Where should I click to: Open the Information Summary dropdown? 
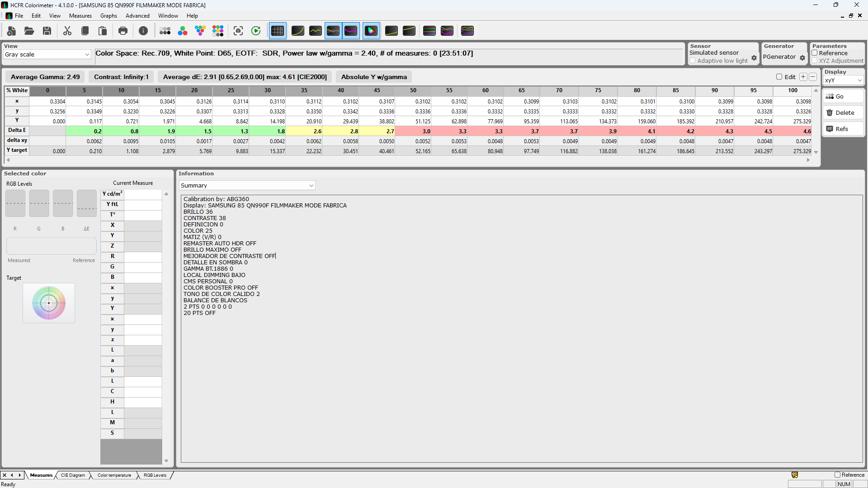point(247,185)
